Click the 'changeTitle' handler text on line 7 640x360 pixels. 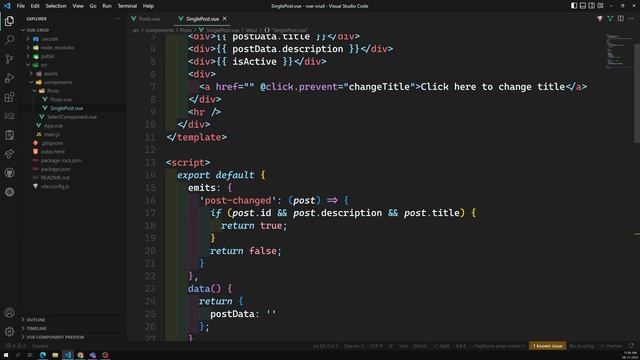coord(379,87)
